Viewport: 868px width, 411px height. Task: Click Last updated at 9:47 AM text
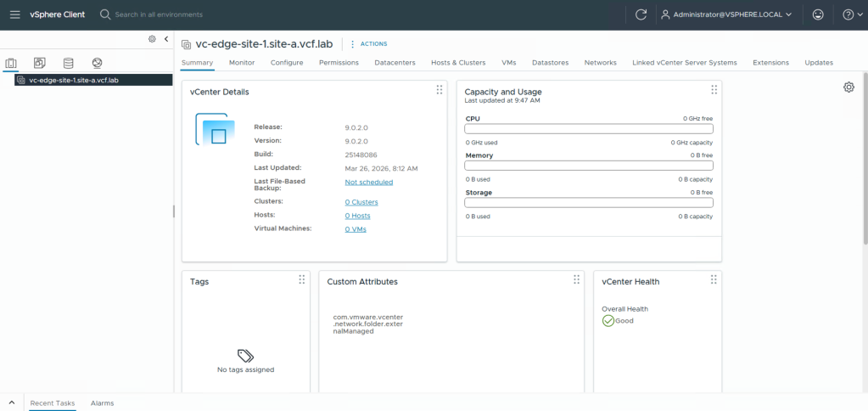pyautogui.click(x=502, y=101)
